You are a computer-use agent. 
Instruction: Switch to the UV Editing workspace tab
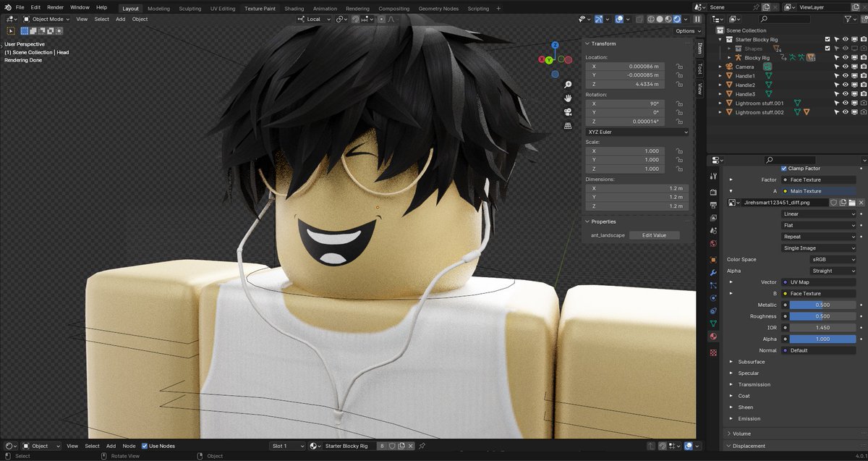point(223,8)
